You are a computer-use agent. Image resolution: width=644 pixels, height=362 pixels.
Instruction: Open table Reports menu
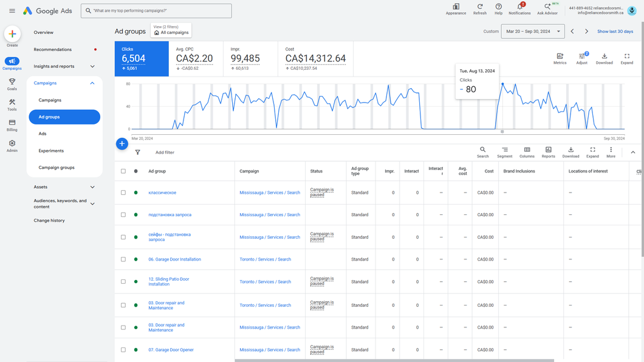tap(548, 152)
